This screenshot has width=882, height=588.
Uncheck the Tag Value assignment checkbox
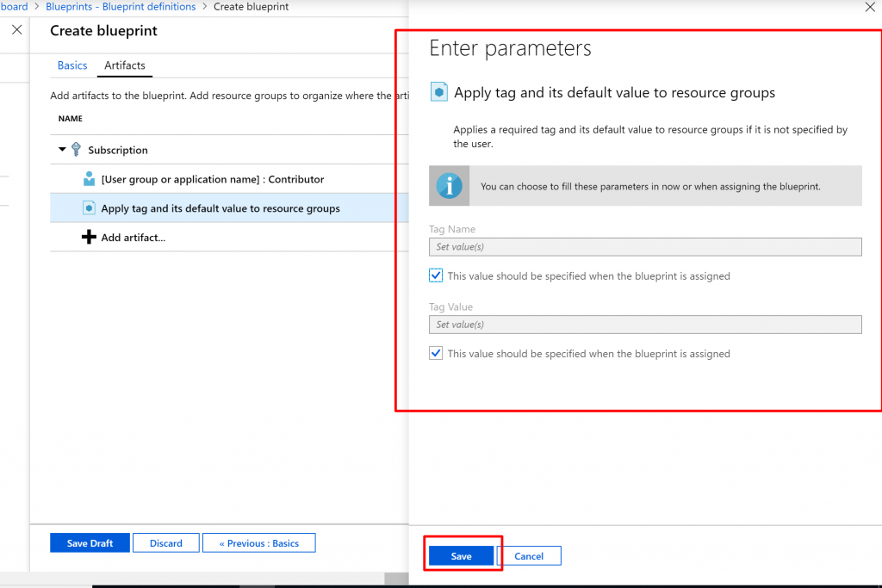(x=436, y=354)
